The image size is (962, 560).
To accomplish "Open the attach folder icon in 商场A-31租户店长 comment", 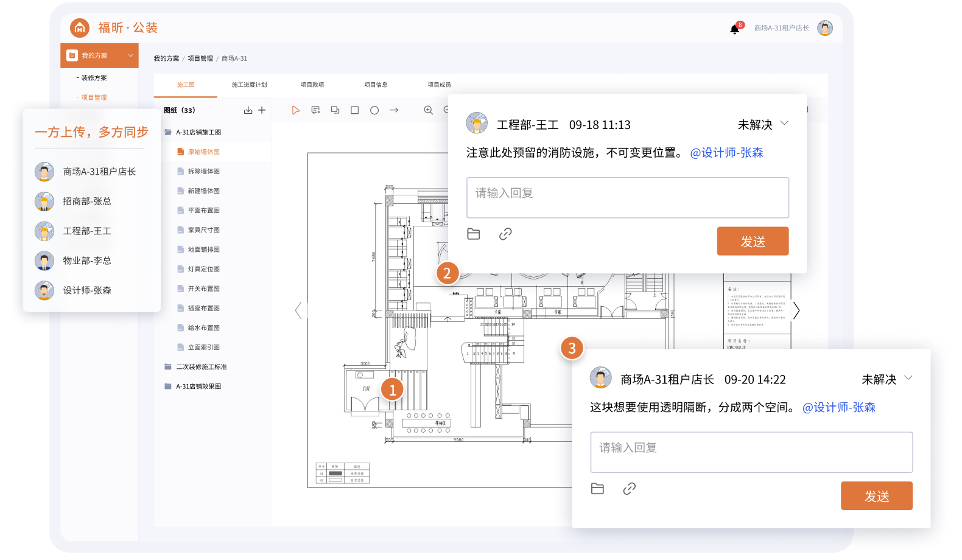I will (x=597, y=489).
